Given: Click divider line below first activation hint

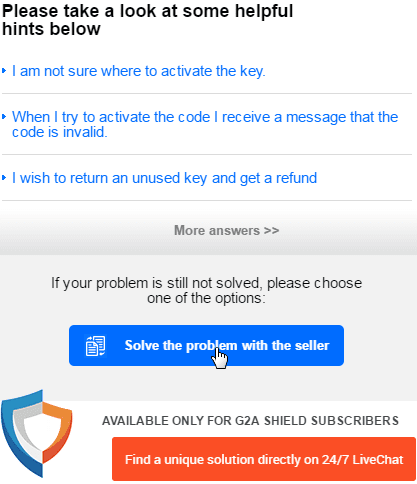Looking at the screenshot, I should 207,94.
